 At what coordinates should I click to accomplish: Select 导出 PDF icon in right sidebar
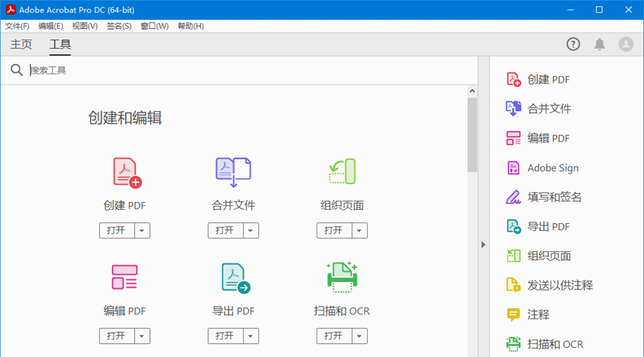point(514,226)
